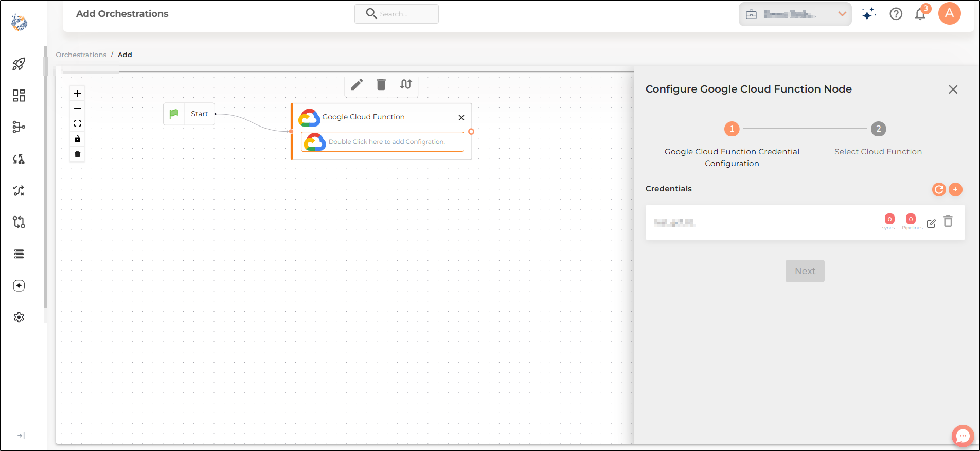Open the user avatar menu
This screenshot has height=451, width=980.
coord(950,13)
